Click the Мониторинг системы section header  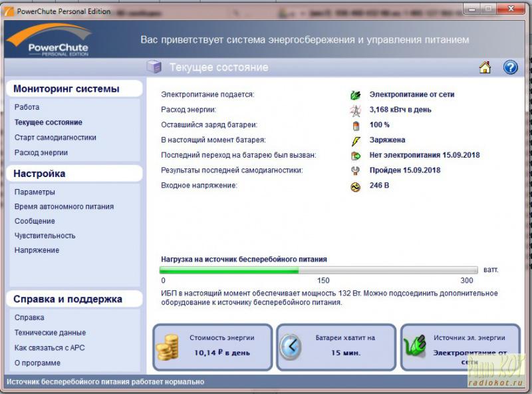coord(74,89)
